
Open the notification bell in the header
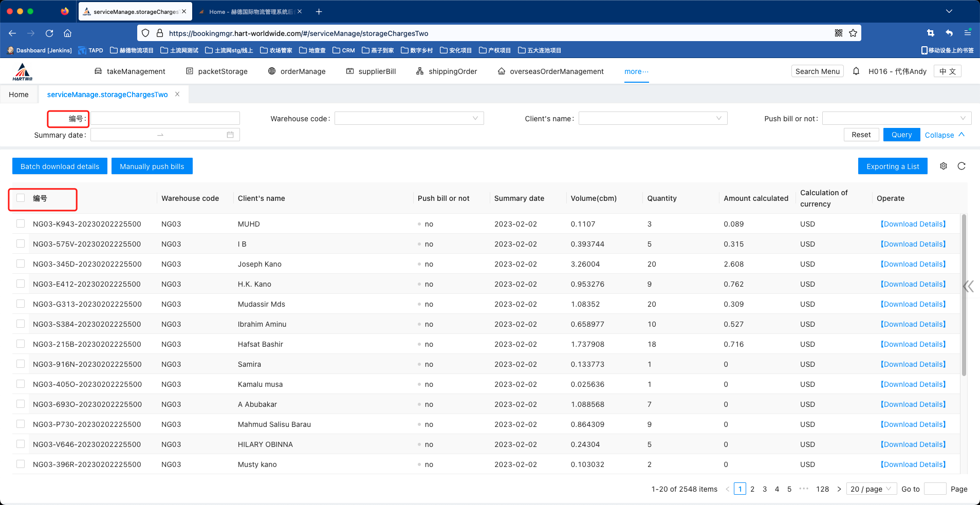pyautogui.click(x=856, y=71)
